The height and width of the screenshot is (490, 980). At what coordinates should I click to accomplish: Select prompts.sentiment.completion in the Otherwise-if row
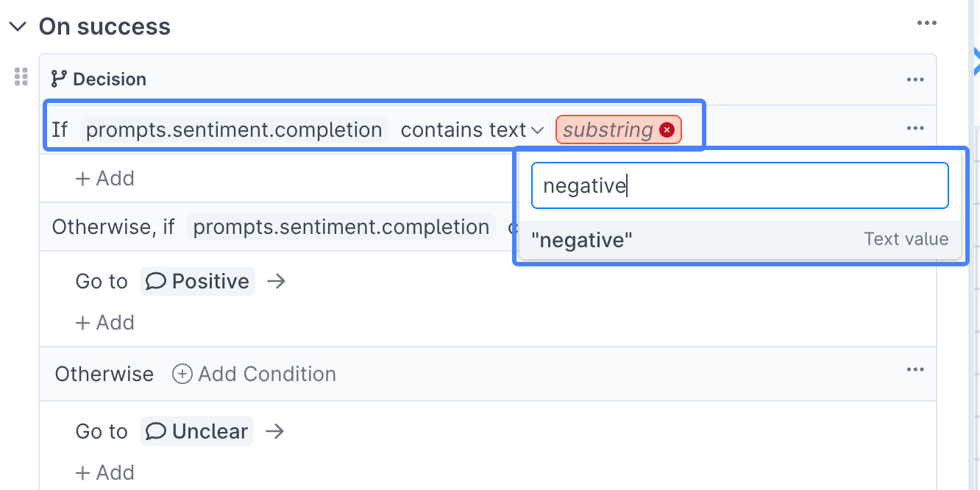[341, 227]
